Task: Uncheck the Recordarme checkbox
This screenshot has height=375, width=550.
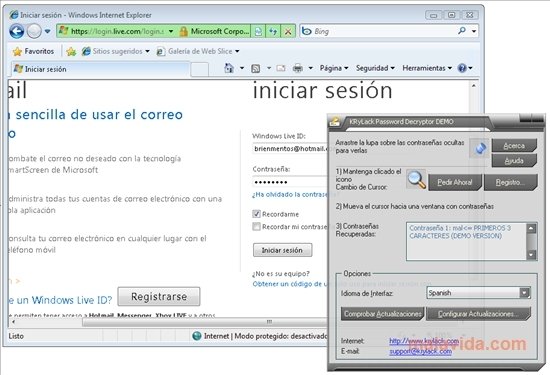Action: pos(256,214)
